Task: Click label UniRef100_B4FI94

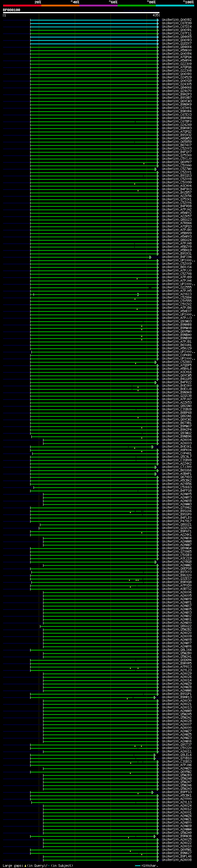Action: click(x=176, y=257)
